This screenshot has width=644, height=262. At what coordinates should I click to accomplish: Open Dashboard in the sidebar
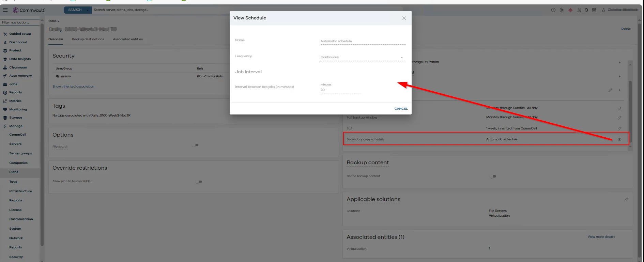point(18,42)
